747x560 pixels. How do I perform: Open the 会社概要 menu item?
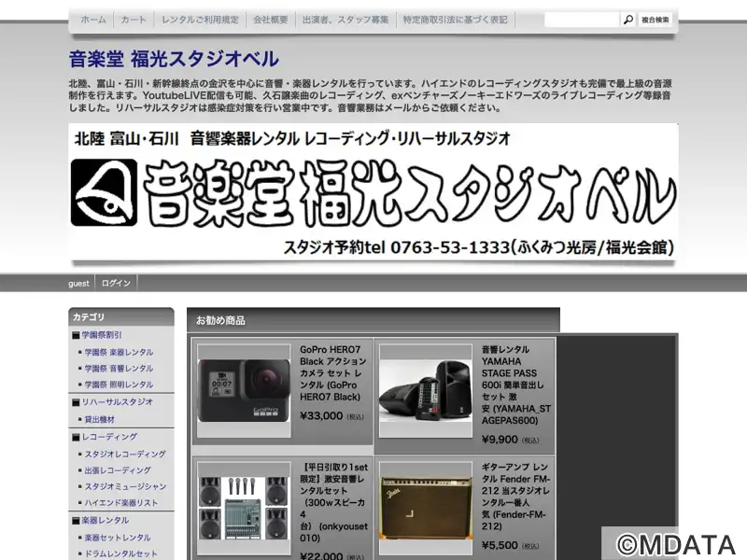271,20
